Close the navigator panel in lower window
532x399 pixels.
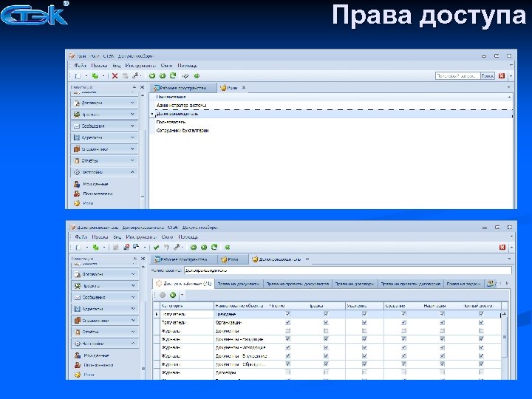click(143, 259)
